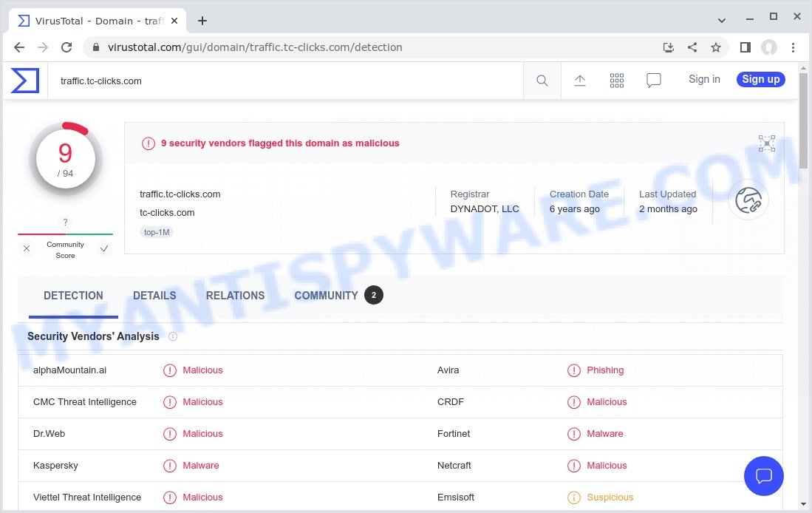The image size is (812, 513).
Task: Click browser back arrow
Action: pyautogui.click(x=19, y=47)
